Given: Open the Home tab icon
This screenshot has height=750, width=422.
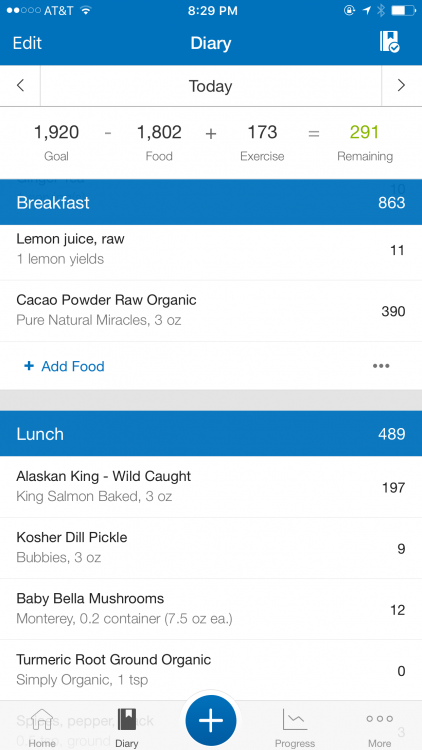Looking at the screenshot, I should (x=42, y=728).
